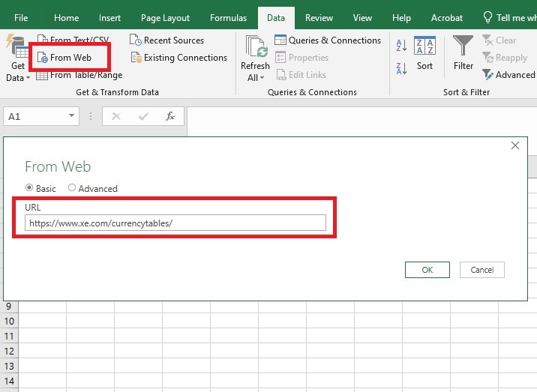The image size is (537, 392).
Task: Select the Data tab
Action: [276, 18]
